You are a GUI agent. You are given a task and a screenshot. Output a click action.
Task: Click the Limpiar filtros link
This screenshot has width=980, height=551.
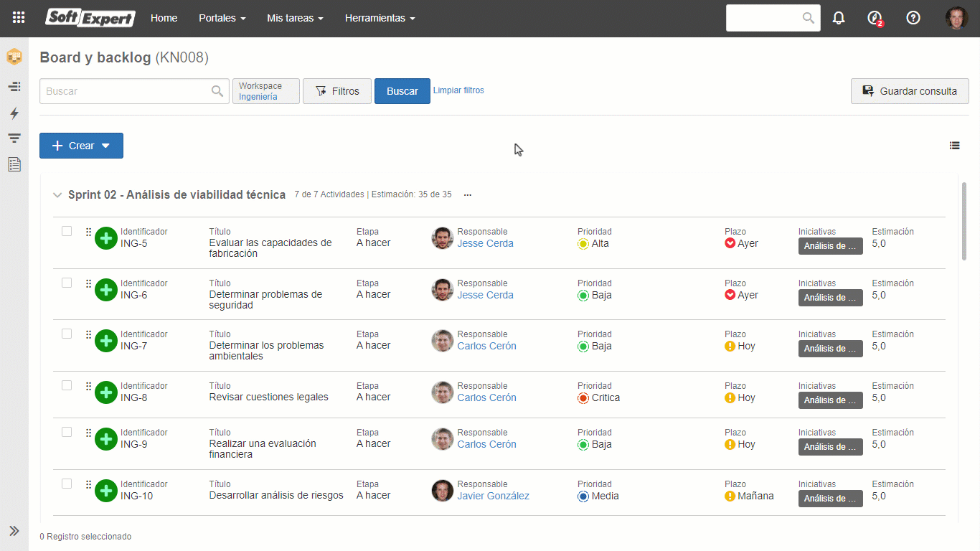coord(458,90)
